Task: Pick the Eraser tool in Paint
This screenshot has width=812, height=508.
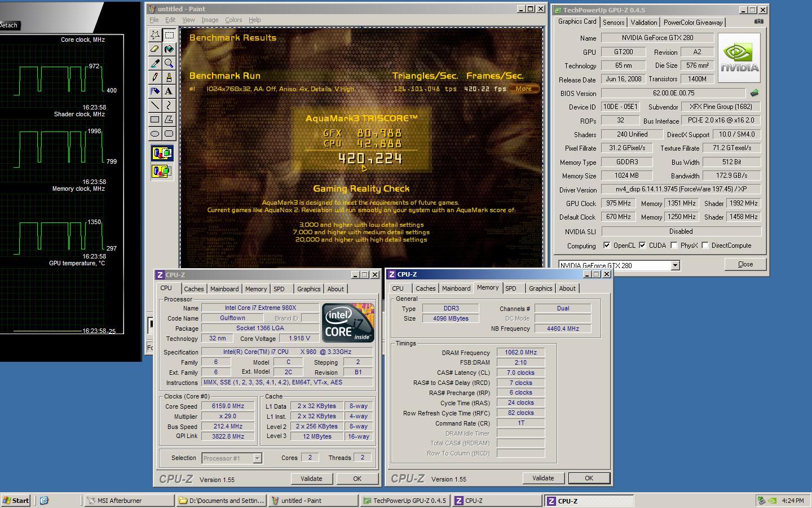Action: pyautogui.click(x=155, y=49)
